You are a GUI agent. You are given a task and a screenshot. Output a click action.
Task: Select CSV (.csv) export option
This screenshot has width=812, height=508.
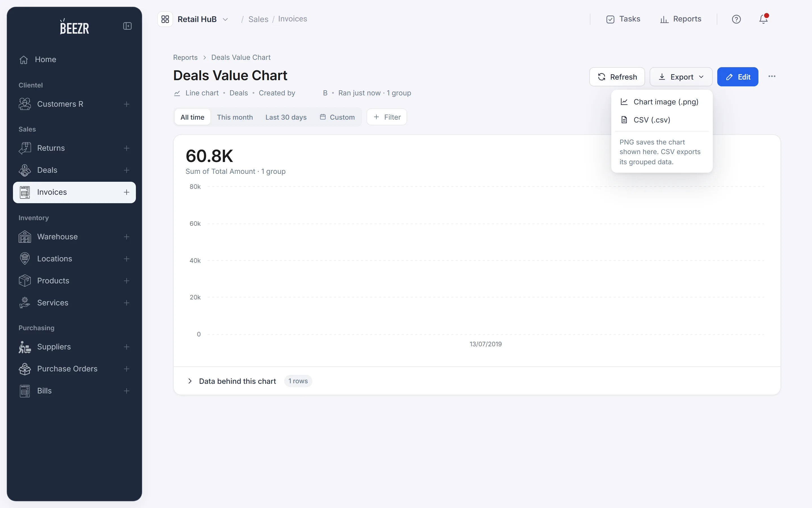[x=662, y=120]
